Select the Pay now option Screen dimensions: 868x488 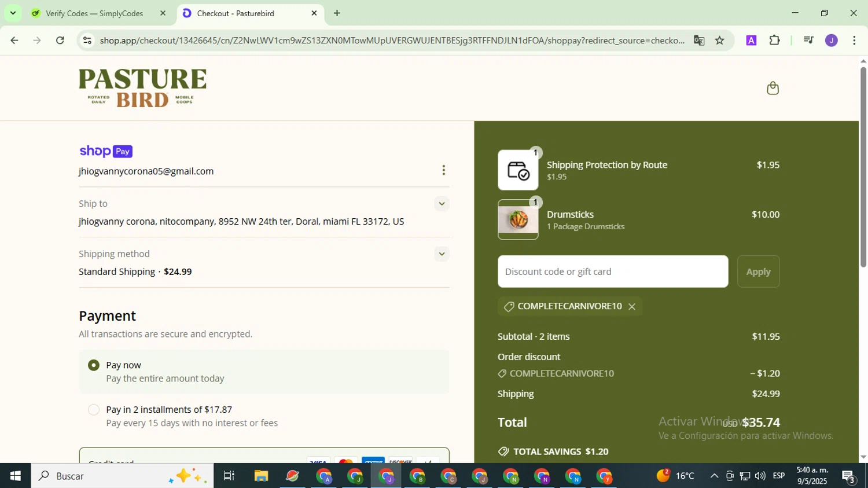[93, 365]
